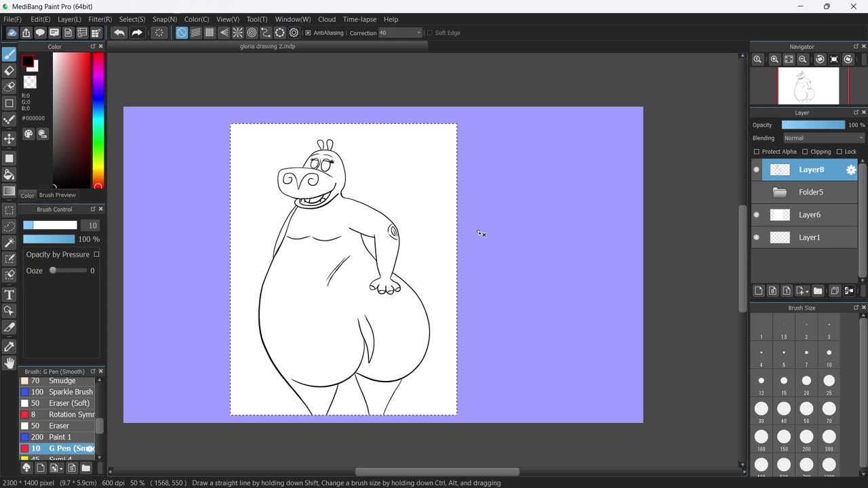
Task: Click the Navigator fit-to-window icon
Action: [x=789, y=60]
